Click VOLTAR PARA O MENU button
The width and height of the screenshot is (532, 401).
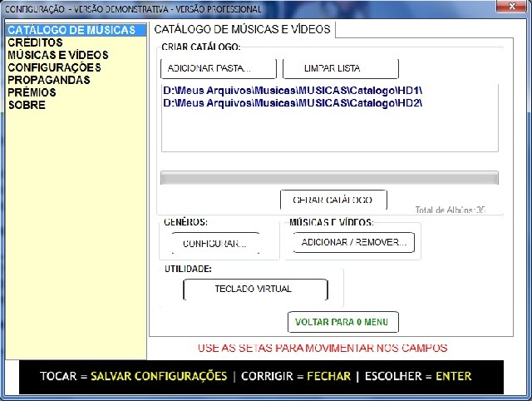pos(343,322)
